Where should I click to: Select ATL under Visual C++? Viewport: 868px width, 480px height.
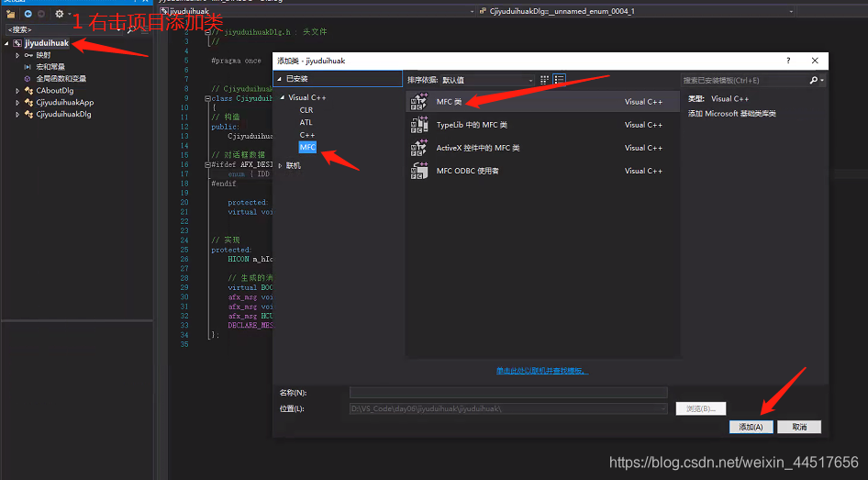[x=306, y=122]
